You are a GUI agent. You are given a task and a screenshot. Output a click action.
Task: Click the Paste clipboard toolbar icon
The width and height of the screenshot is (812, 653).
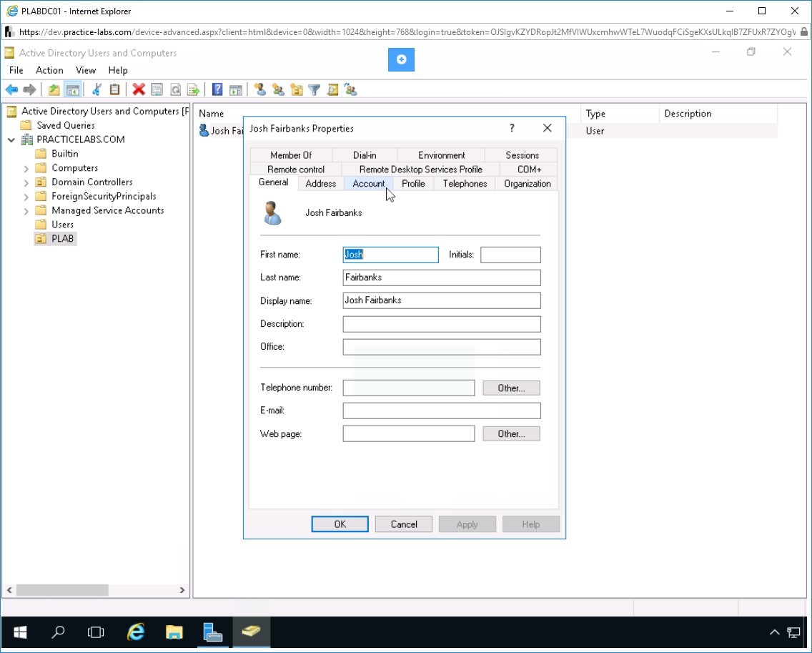click(114, 89)
